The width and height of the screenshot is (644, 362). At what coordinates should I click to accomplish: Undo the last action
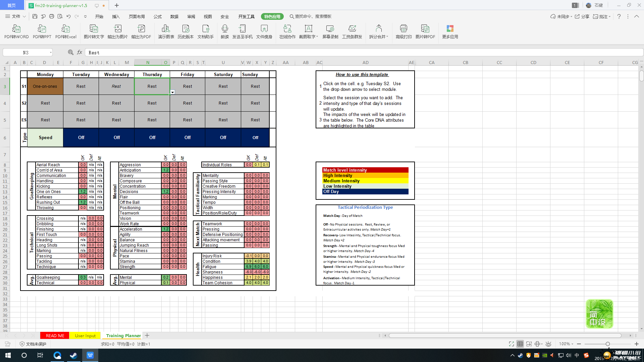[68, 16]
